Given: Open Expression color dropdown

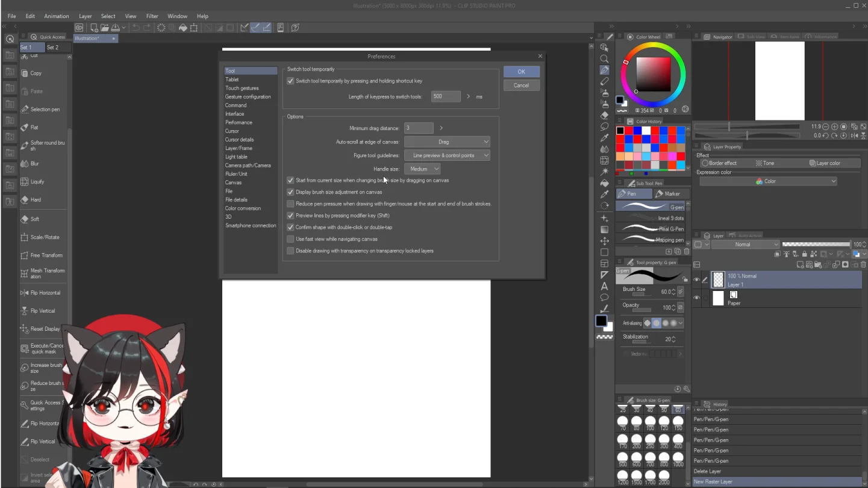Looking at the screenshot, I should (x=768, y=181).
